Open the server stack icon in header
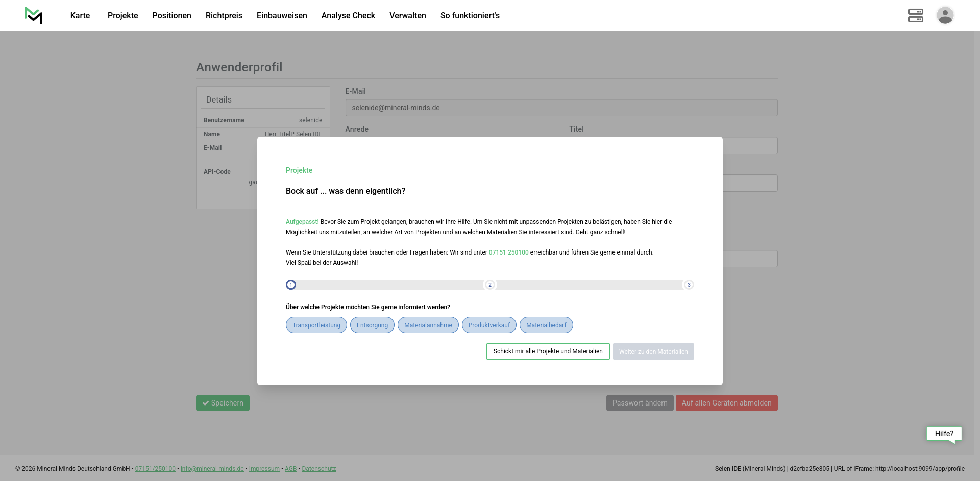Viewport: 980px width, 481px height. [915, 15]
